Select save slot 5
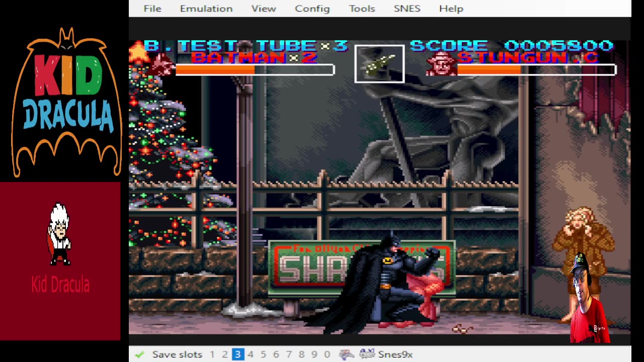 coord(263,354)
